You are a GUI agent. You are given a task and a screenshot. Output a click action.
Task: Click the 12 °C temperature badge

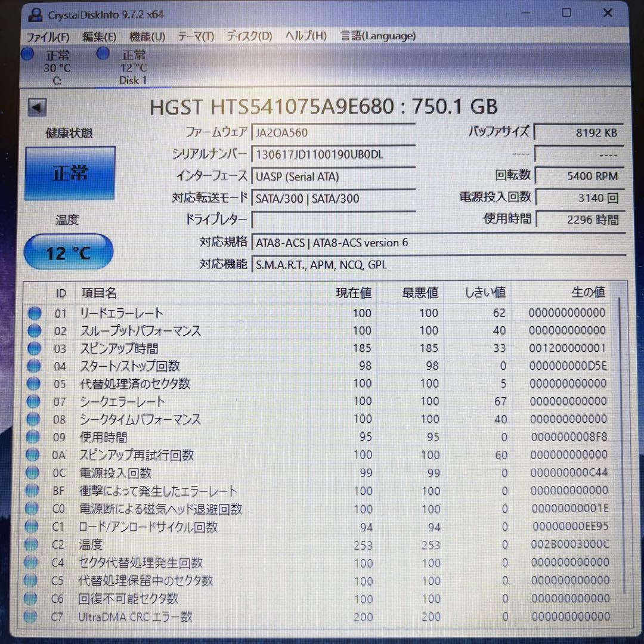(x=68, y=252)
